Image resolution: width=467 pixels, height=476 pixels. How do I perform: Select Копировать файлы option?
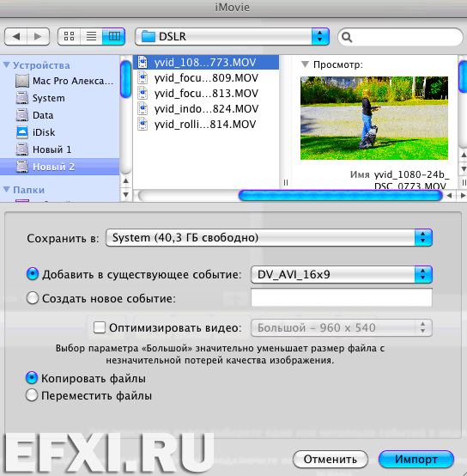point(32,378)
